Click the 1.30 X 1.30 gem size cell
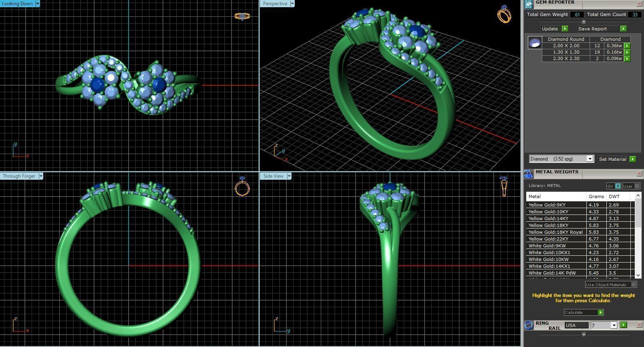The width and height of the screenshot is (644, 347). [x=566, y=52]
